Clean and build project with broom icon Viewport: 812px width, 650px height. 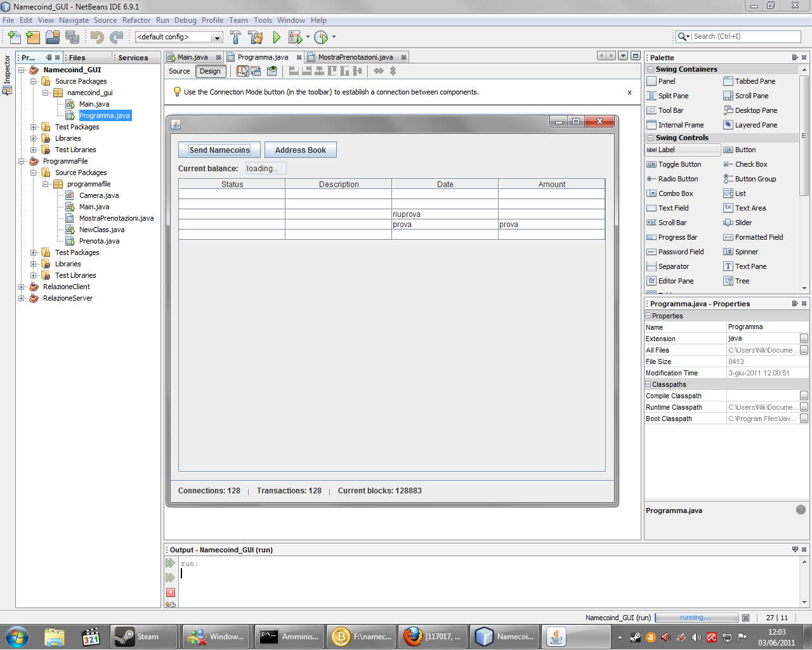[x=256, y=37]
